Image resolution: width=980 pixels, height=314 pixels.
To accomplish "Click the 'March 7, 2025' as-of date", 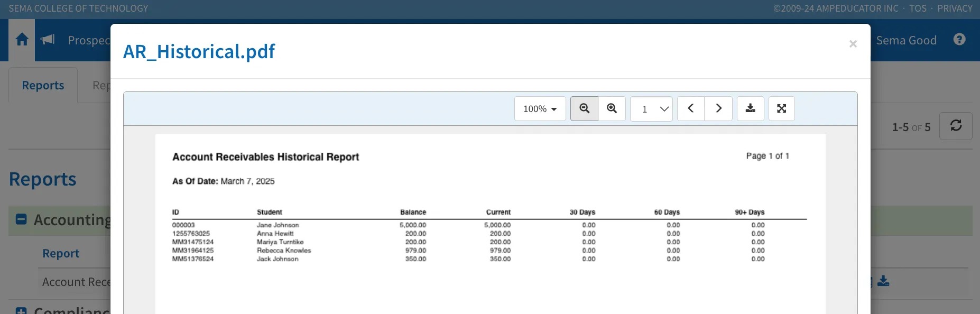I will [x=247, y=181].
